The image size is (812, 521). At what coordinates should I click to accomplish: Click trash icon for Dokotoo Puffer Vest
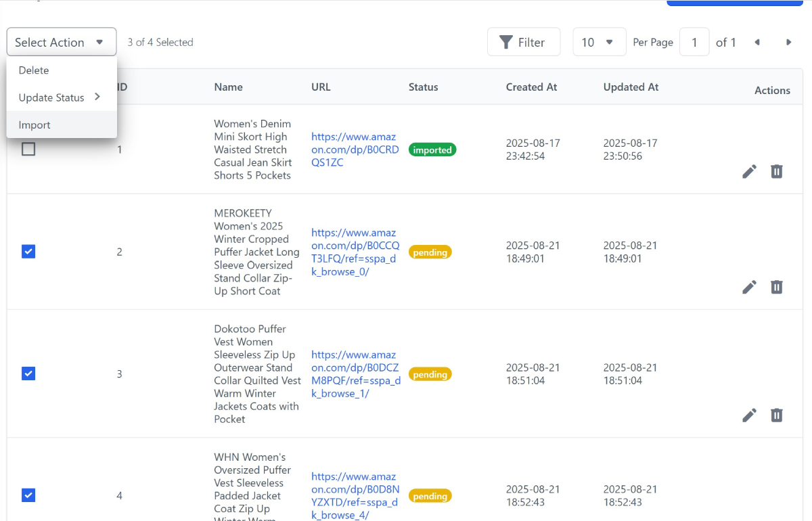click(x=777, y=415)
